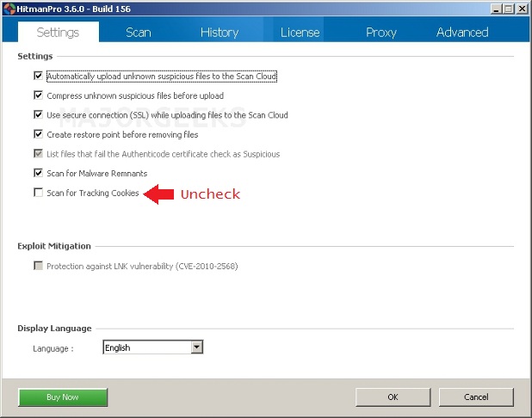Disable compress suspicious files before upload
Screen dimensions: 532x418
pos(39,95)
